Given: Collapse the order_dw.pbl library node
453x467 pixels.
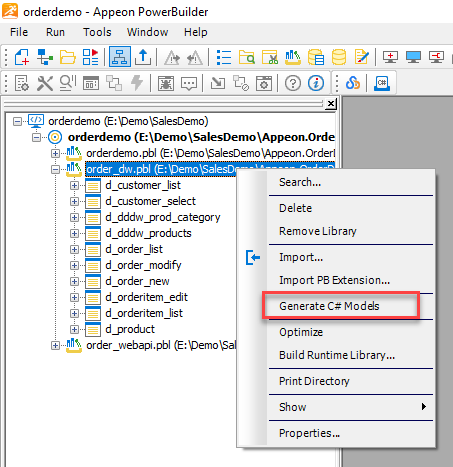Looking at the screenshot, I should pos(55,169).
